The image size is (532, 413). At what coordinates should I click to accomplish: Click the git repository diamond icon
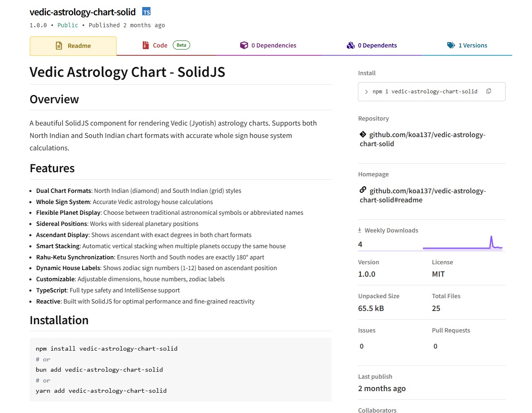click(363, 134)
